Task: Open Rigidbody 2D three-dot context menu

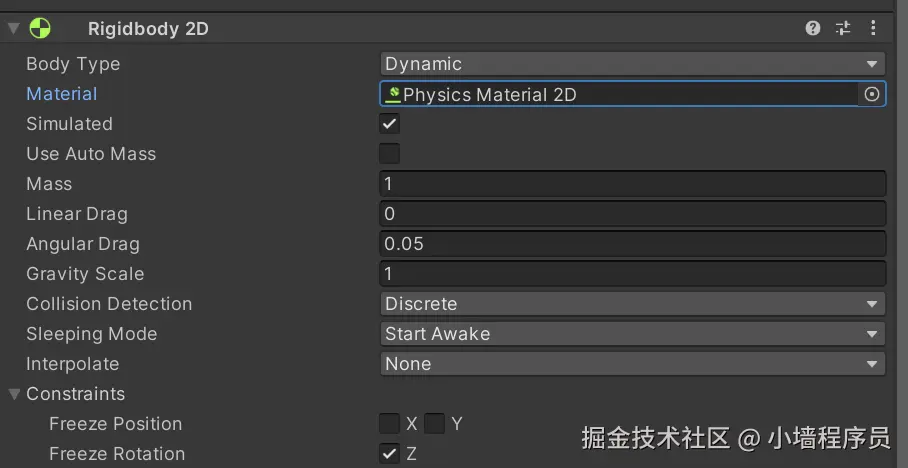Action: 874,28
